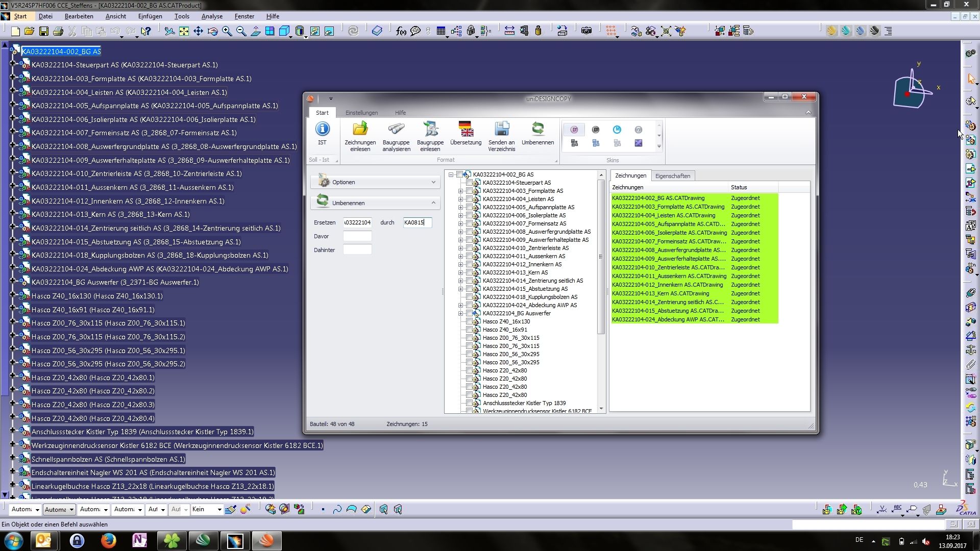Select the purple skin swatch
This screenshot has width=980, height=551.
[638, 143]
